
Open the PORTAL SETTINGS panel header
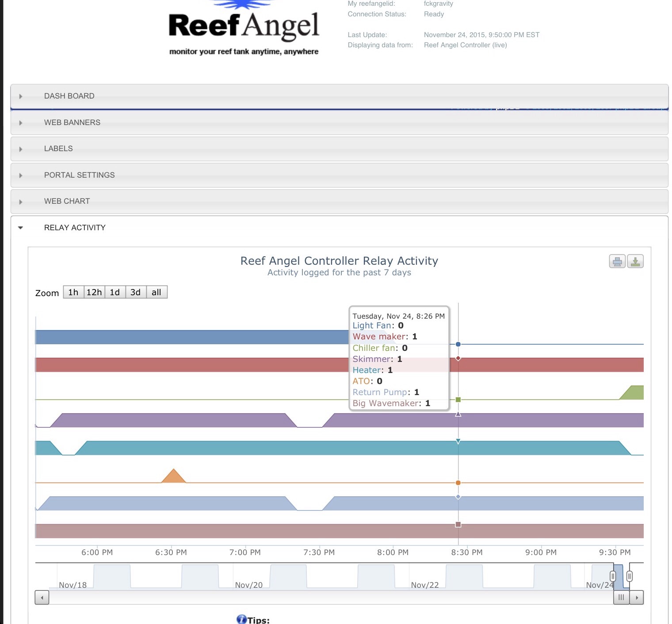click(339, 175)
